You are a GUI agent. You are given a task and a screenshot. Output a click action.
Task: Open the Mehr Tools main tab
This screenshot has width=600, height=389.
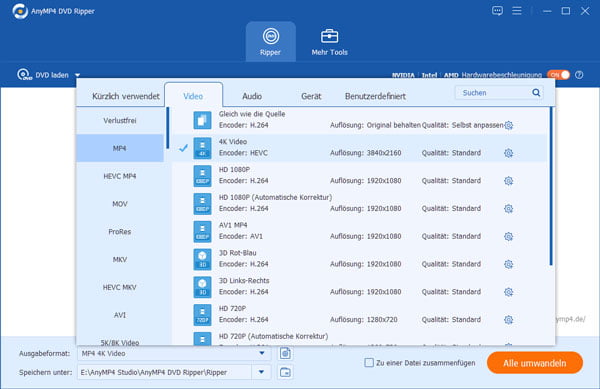click(329, 42)
